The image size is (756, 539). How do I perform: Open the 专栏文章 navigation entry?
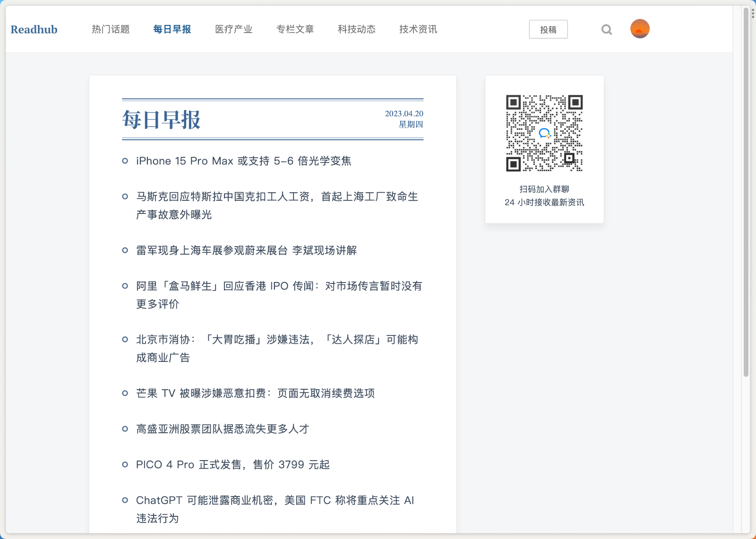[x=295, y=29]
